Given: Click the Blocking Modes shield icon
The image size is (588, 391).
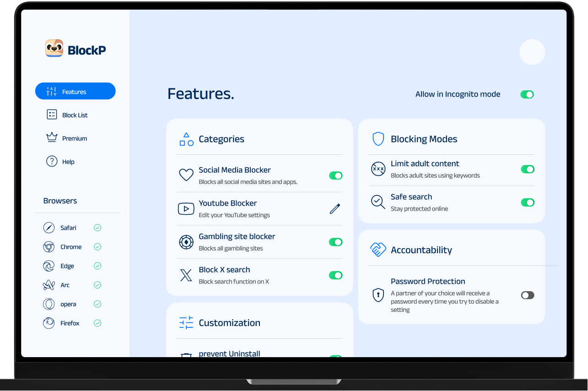Looking at the screenshot, I should pyautogui.click(x=378, y=139).
